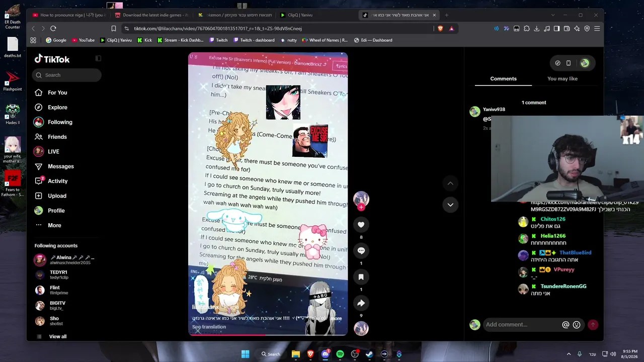The height and width of the screenshot is (362, 644).
Task: Switch to the You may like tab
Action: click(x=562, y=79)
